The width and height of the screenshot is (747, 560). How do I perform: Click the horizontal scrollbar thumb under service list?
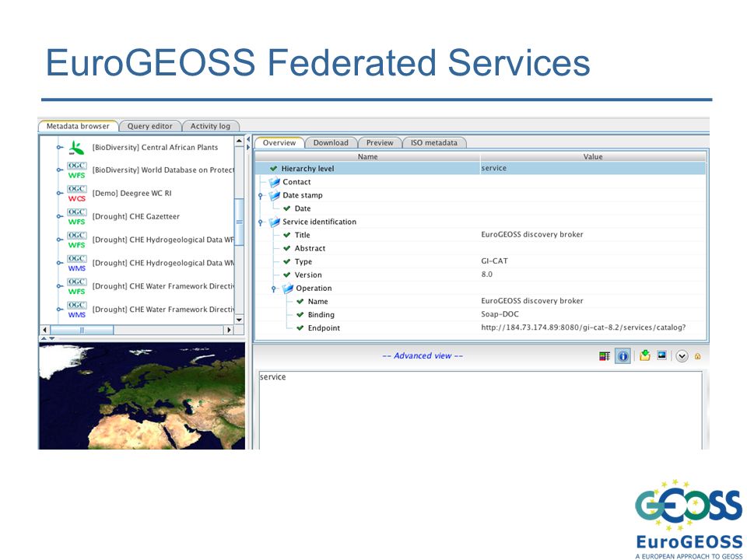(82, 330)
